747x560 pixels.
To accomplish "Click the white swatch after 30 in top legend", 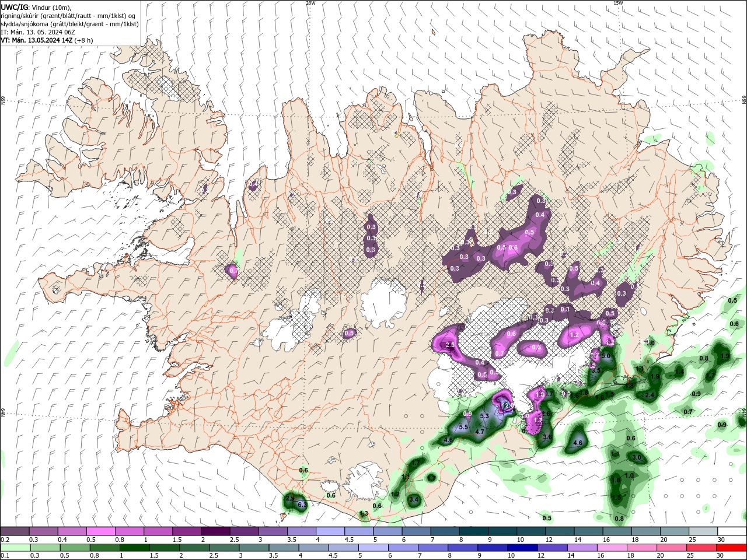I will pos(731,531).
